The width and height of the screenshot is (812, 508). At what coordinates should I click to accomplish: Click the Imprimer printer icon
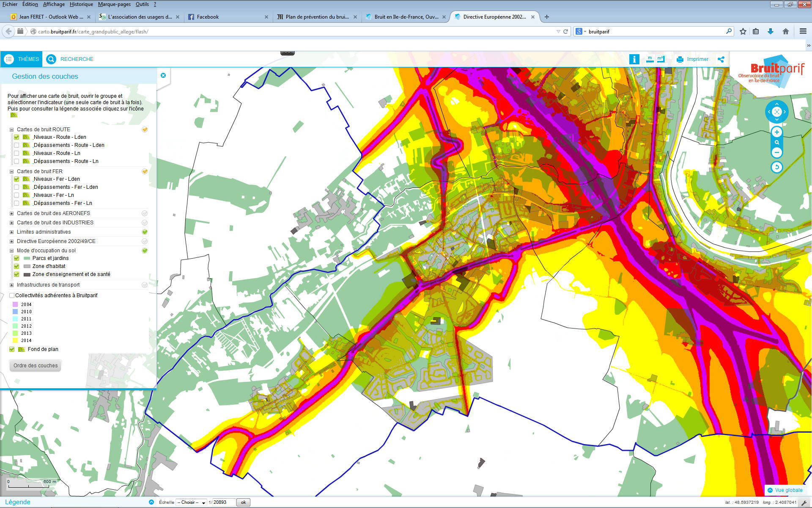pos(680,59)
